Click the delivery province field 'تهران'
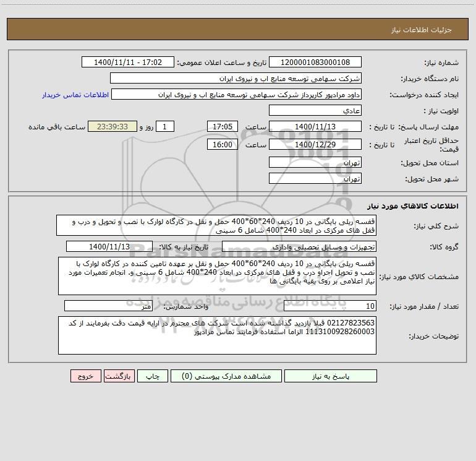This screenshot has height=461, width=476. tap(315, 162)
